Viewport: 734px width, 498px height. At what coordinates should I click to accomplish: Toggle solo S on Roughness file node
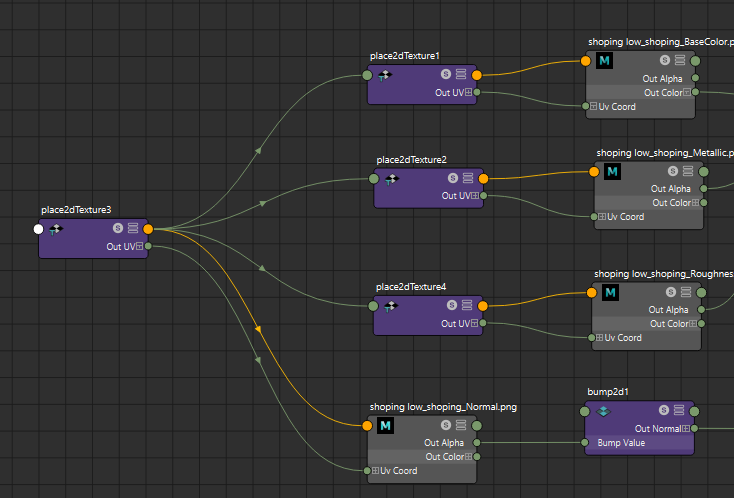[670, 292]
